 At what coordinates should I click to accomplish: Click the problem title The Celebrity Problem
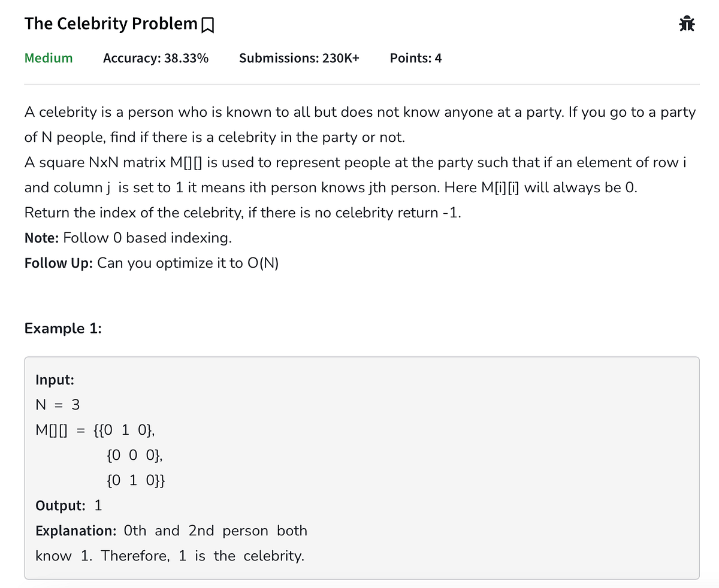[x=110, y=23]
